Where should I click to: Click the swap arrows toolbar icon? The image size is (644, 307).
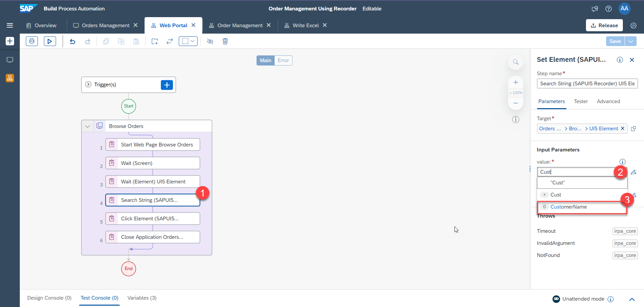click(x=170, y=41)
